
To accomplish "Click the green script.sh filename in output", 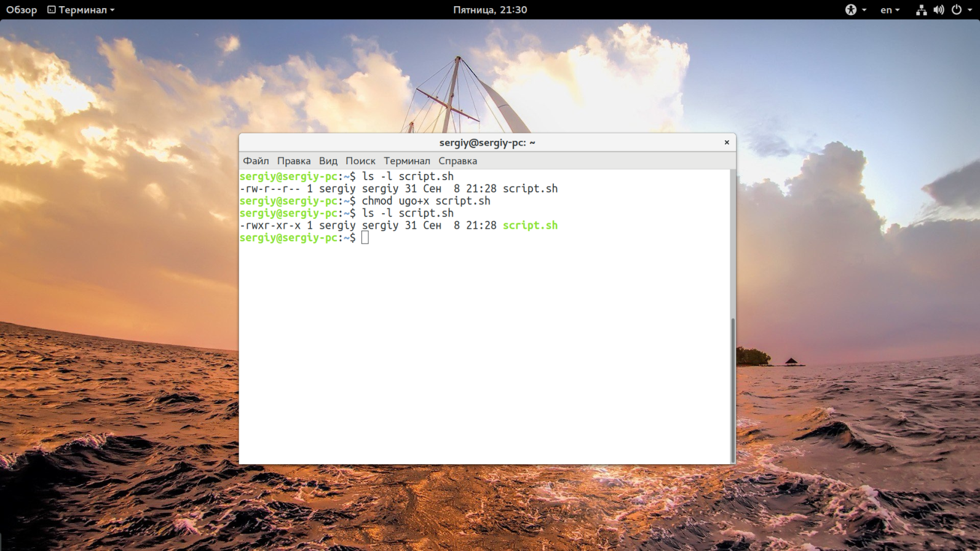I will tap(530, 226).
